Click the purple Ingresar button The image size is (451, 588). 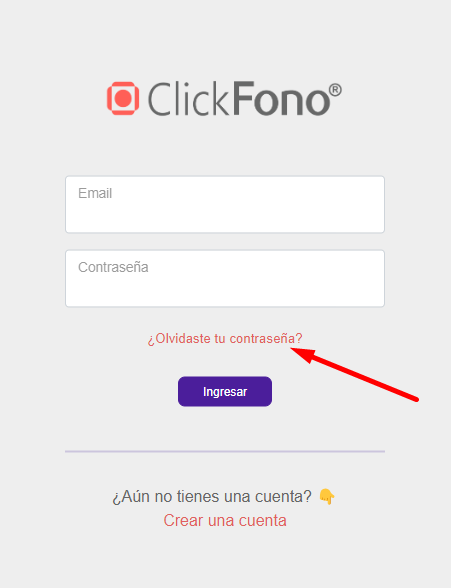click(x=225, y=392)
